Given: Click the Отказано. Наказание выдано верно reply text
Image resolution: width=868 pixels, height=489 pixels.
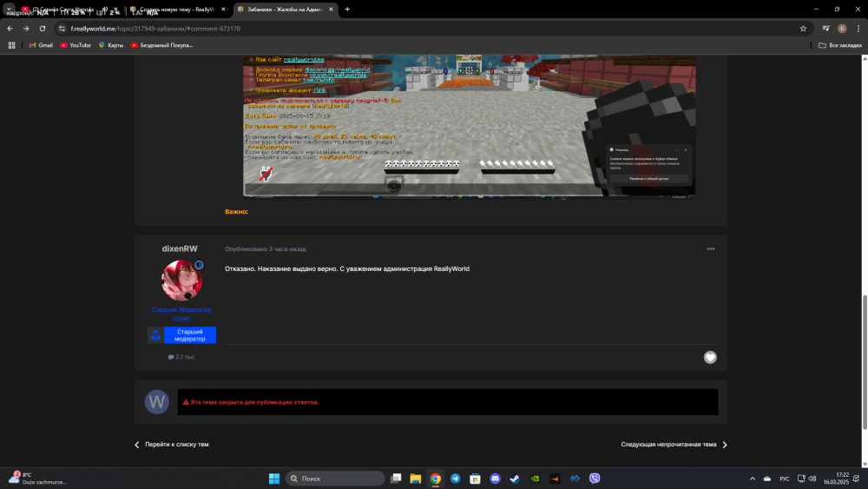Looking at the screenshot, I should point(347,269).
